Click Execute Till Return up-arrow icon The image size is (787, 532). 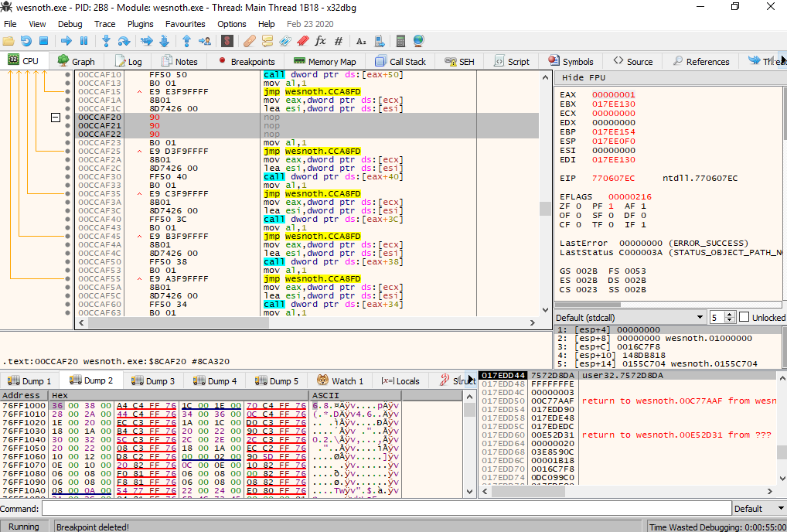187,41
